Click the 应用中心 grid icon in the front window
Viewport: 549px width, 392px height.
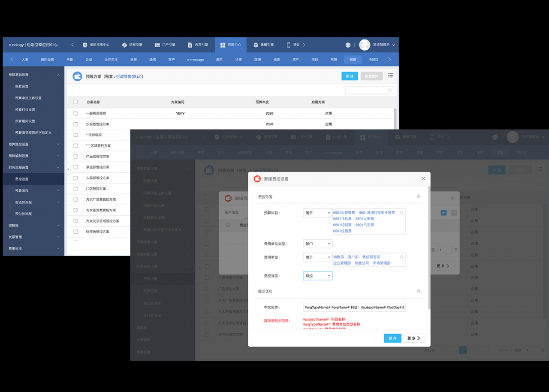pos(223,45)
